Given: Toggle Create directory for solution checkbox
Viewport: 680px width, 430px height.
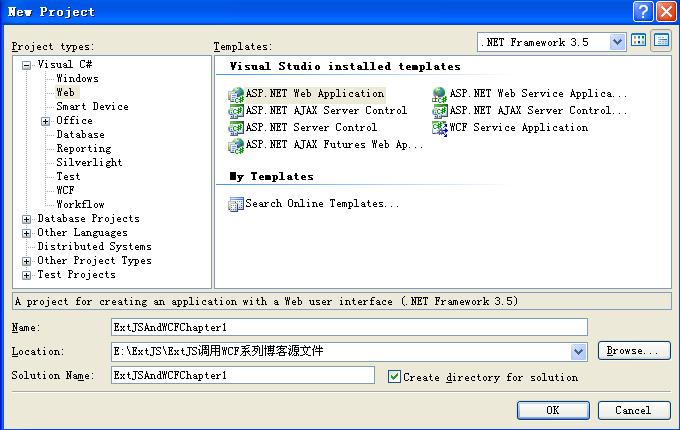Looking at the screenshot, I should (x=394, y=376).
